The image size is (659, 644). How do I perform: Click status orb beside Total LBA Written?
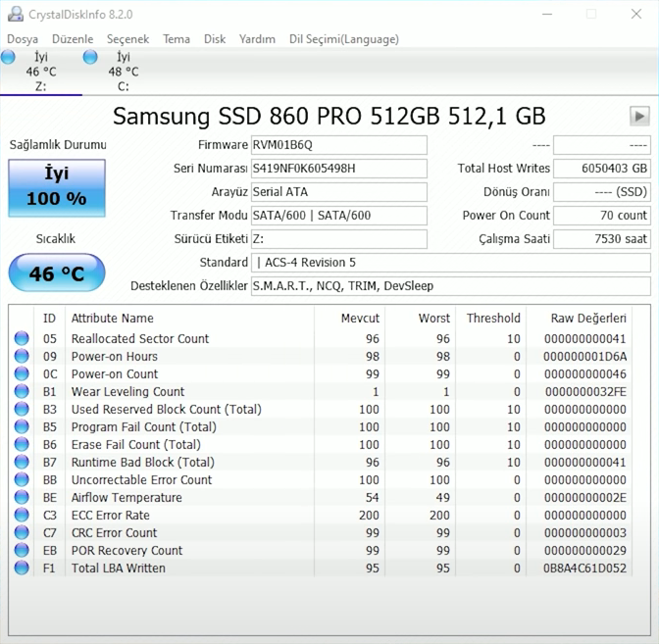coord(22,569)
